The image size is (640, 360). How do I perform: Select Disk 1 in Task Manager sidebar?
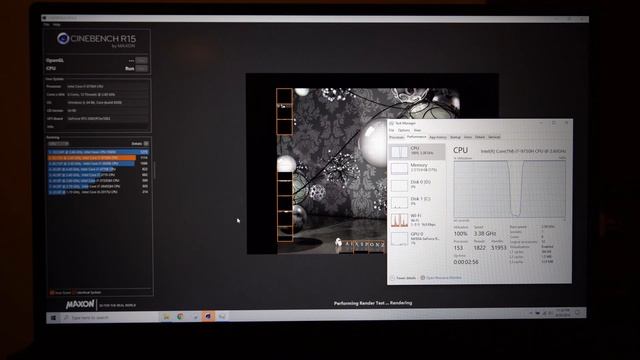[x=417, y=202]
